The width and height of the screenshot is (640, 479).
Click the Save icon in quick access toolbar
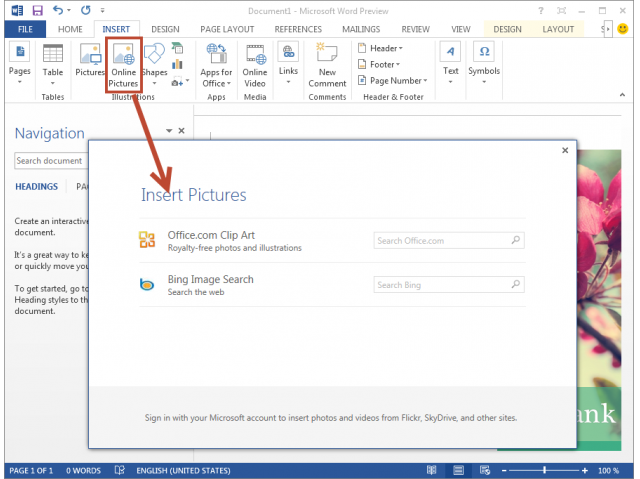click(37, 10)
